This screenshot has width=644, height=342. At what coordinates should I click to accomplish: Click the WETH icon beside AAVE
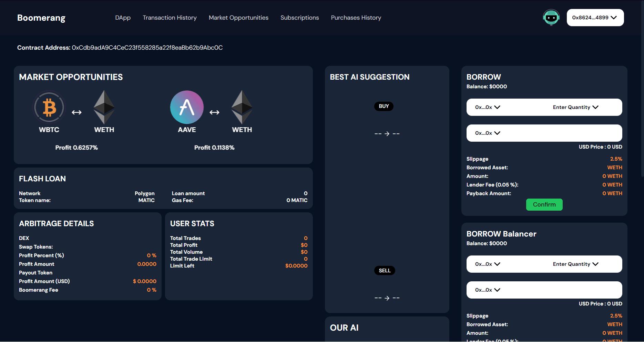pos(242,107)
